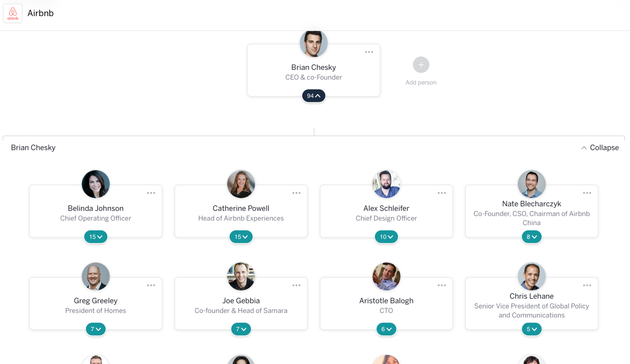Expand Alex Schleifer's 10 direct reports
This screenshot has width=630, height=364.
[386, 237]
